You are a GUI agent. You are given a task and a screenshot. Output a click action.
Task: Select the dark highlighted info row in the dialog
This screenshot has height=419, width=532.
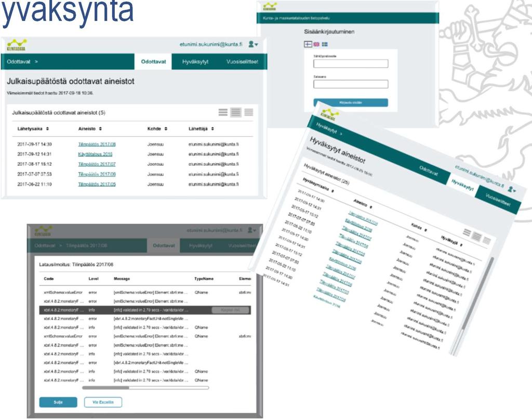145,310
